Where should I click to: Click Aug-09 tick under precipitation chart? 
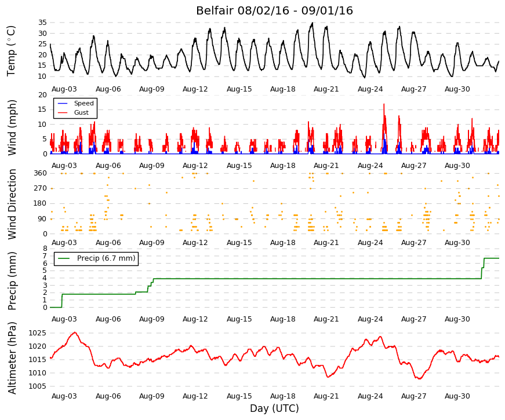(152, 319)
